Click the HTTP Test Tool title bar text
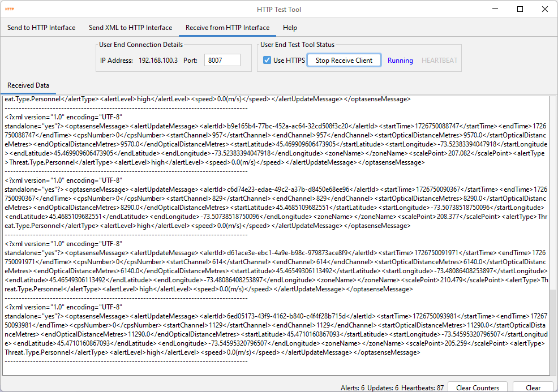The width and height of the screenshot is (558, 392). click(279, 9)
